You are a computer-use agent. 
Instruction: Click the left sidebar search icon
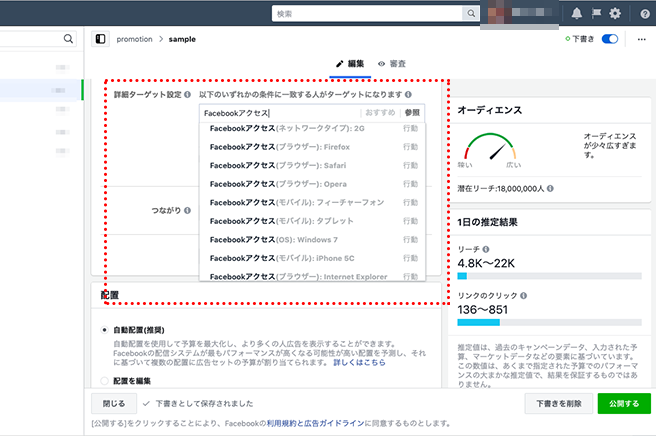click(x=68, y=39)
